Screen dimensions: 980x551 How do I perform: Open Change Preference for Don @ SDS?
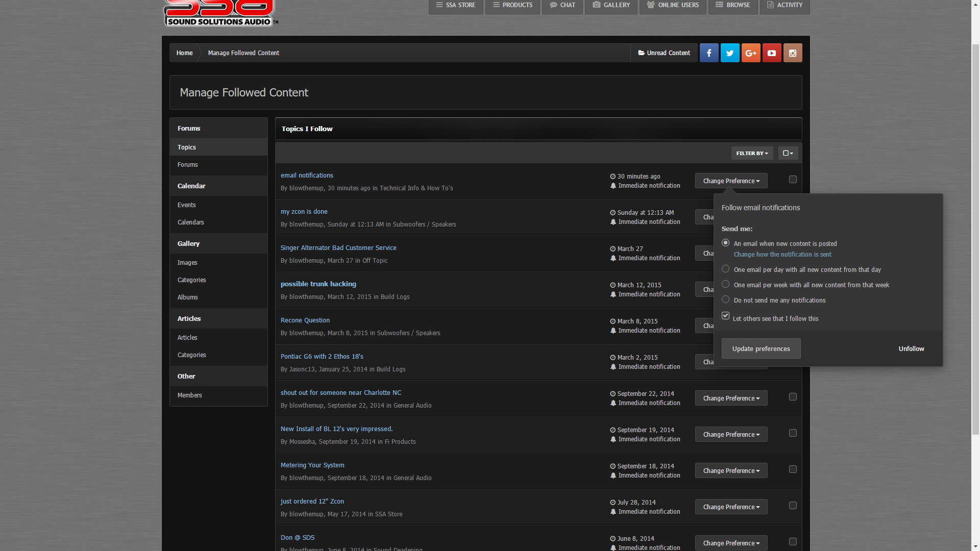click(731, 543)
